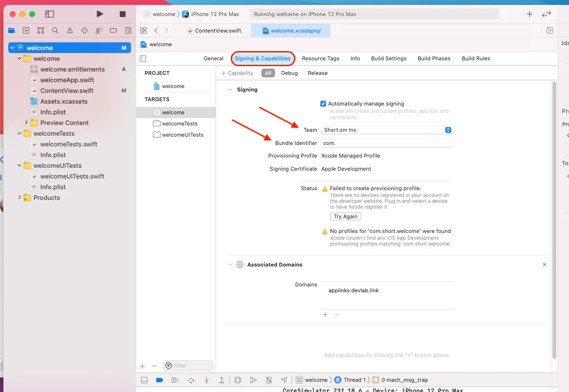569x392 pixels.
Task: Open the Issue navigator warning icon
Action: click(x=70, y=31)
